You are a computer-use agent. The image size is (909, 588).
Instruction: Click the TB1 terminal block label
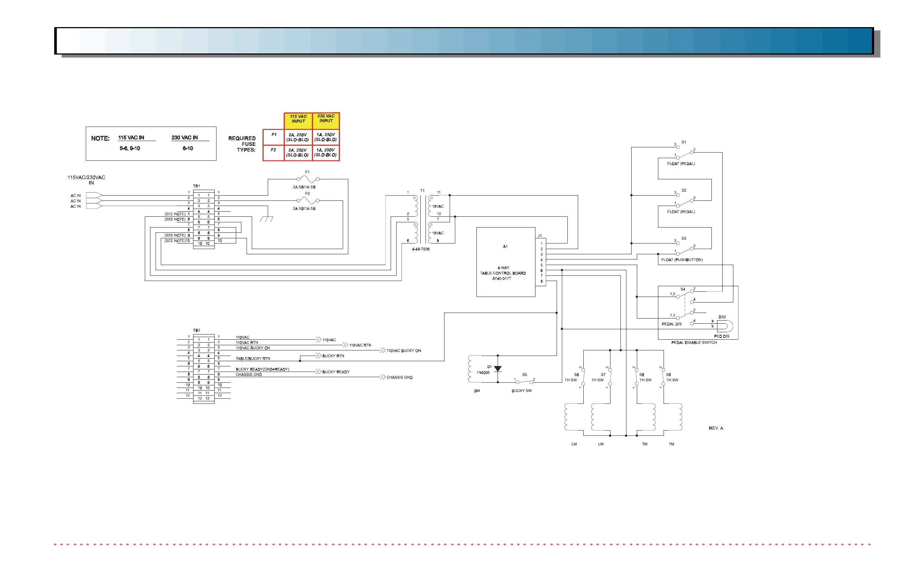[196, 186]
